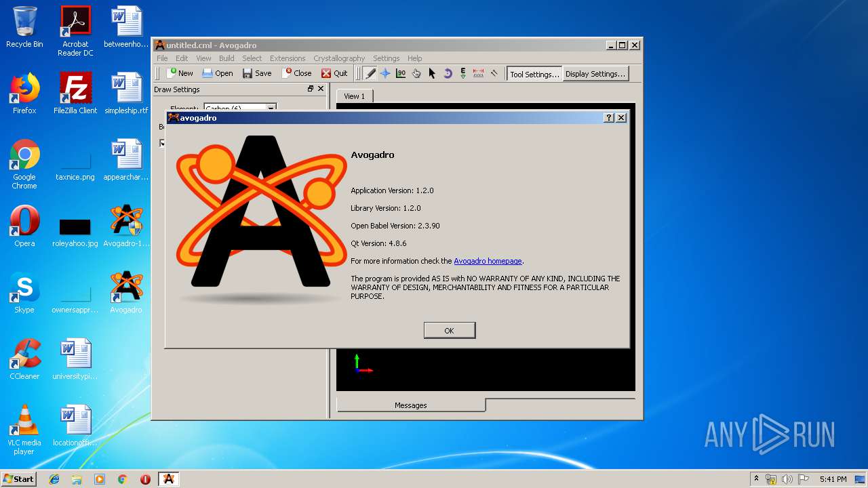Click the Avogadro taskbar button
This screenshot has height=488, width=868.
pos(169,479)
